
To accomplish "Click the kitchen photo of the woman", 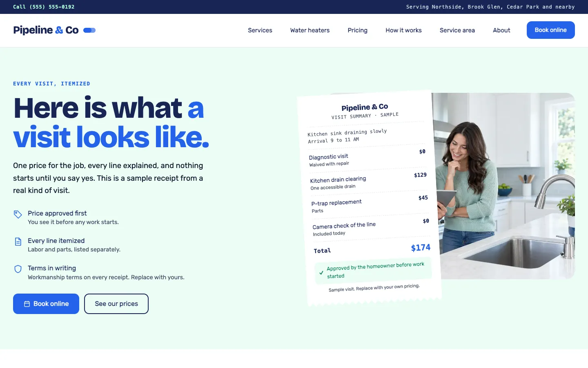I will pos(506,186).
